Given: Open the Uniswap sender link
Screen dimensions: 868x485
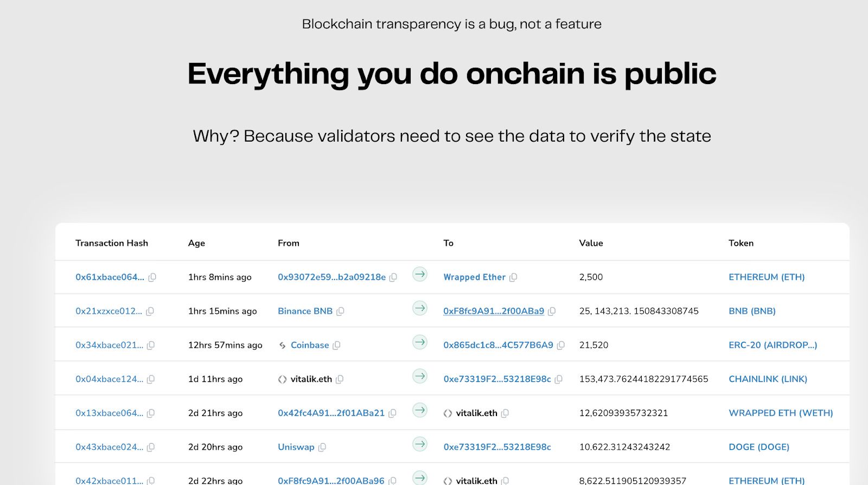Looking at the screenshot, I should (x=296, y=447).
